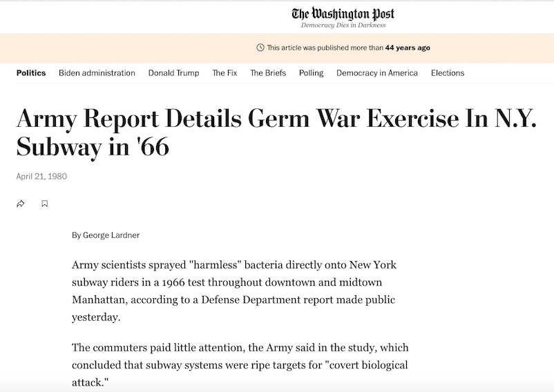Go to Biden administration section
The width and height of the screenshot is (554, 392).
(x=97, y=73)
